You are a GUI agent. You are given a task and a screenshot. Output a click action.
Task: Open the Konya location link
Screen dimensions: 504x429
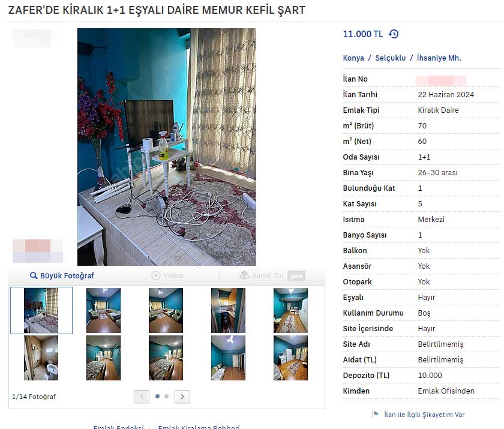click(x=353, y=58)
